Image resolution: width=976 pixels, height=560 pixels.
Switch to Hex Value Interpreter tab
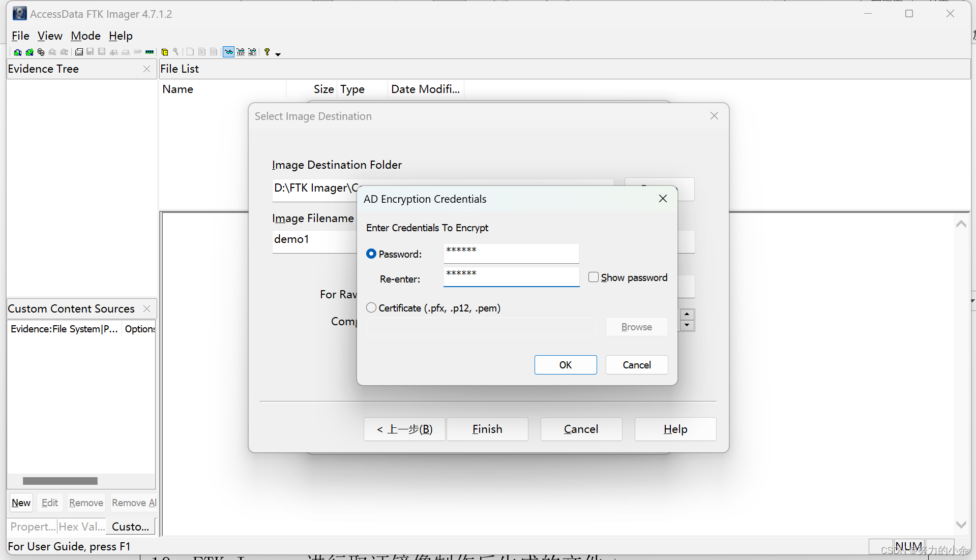(82, 526)
